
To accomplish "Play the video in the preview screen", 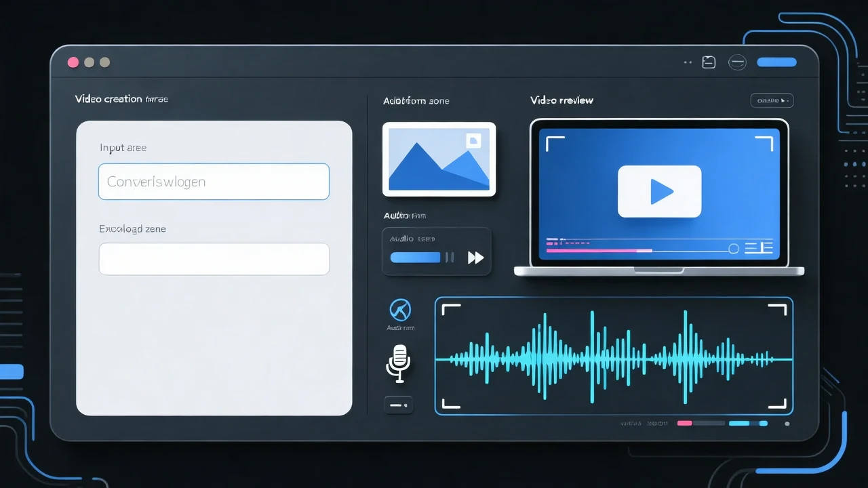I will coord(659,192).
